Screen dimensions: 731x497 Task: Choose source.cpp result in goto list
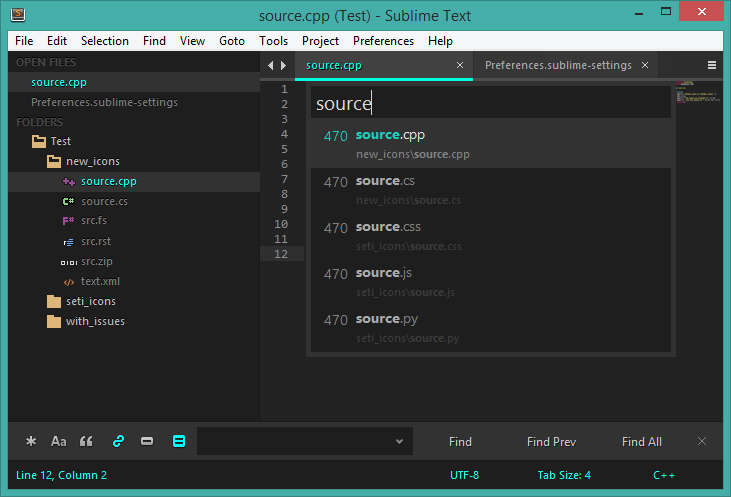tap(491, 144)
